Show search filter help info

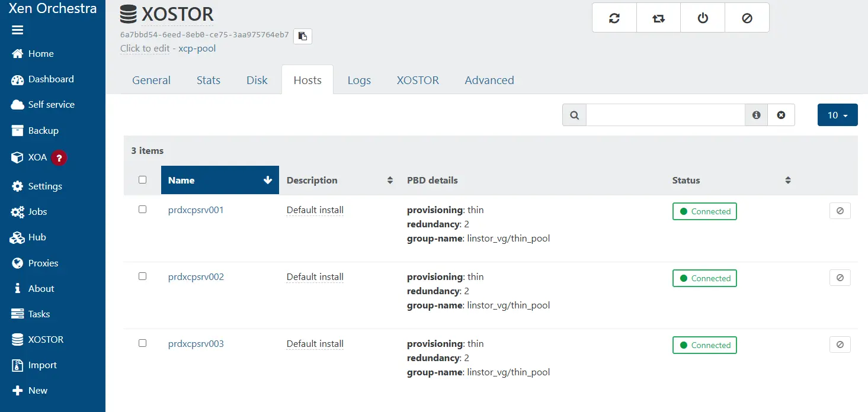tap(756, 115)
